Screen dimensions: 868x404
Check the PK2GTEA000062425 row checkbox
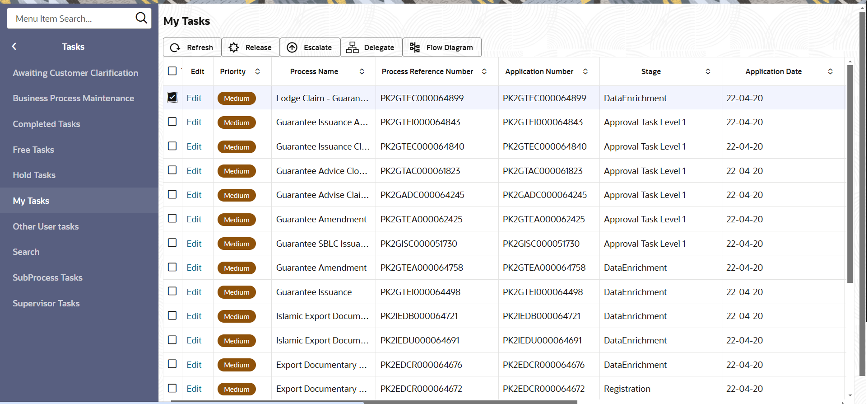point(172,218)
